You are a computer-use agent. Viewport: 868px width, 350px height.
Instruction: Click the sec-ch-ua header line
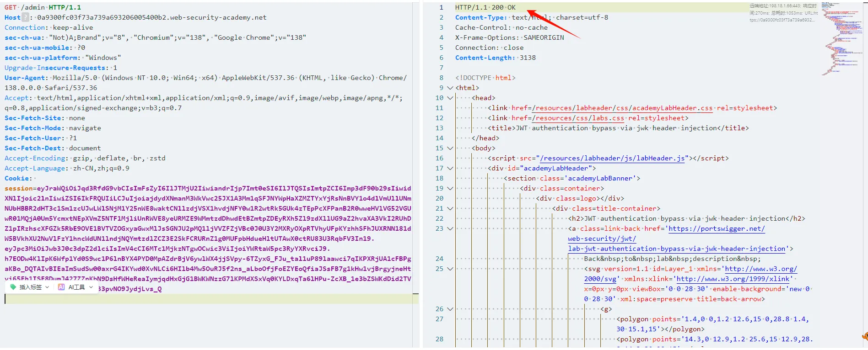click(155, 37)
